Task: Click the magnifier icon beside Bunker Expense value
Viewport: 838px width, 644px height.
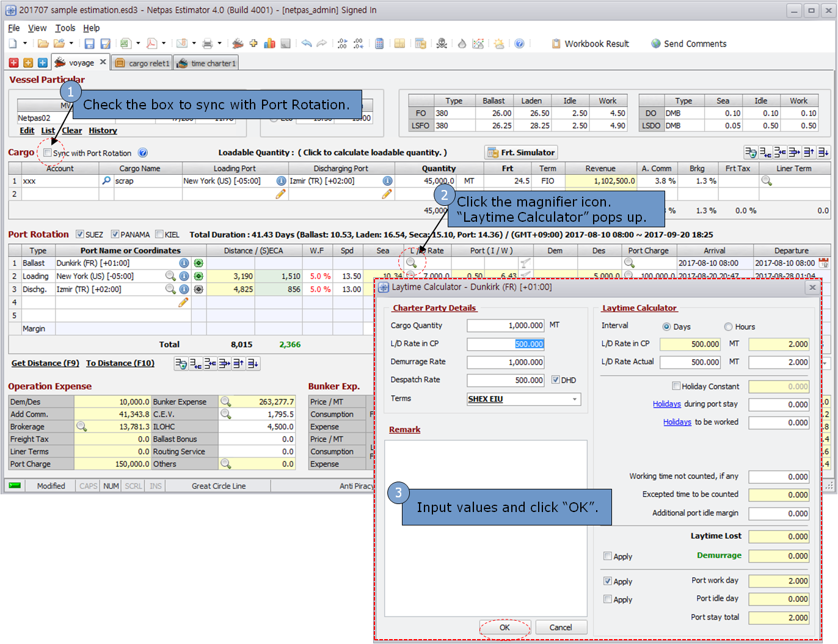Action: [x=225, y=401]
